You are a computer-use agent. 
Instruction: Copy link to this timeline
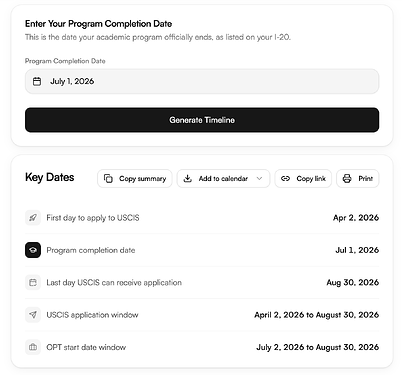coord(303,179)
